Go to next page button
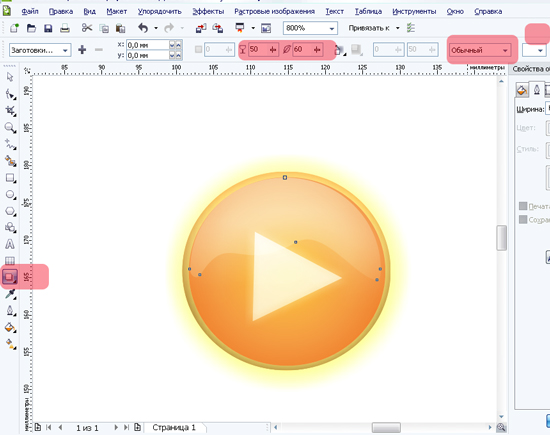The width and height of the screenshot is (550, 435). (x=116, y=427)
